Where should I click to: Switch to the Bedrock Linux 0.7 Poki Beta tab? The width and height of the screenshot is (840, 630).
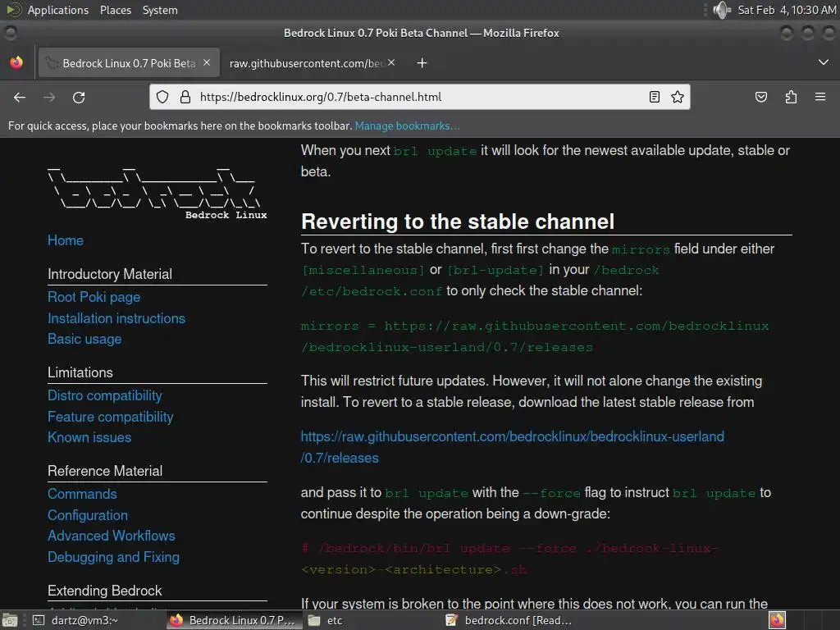[x=129, y=63]
